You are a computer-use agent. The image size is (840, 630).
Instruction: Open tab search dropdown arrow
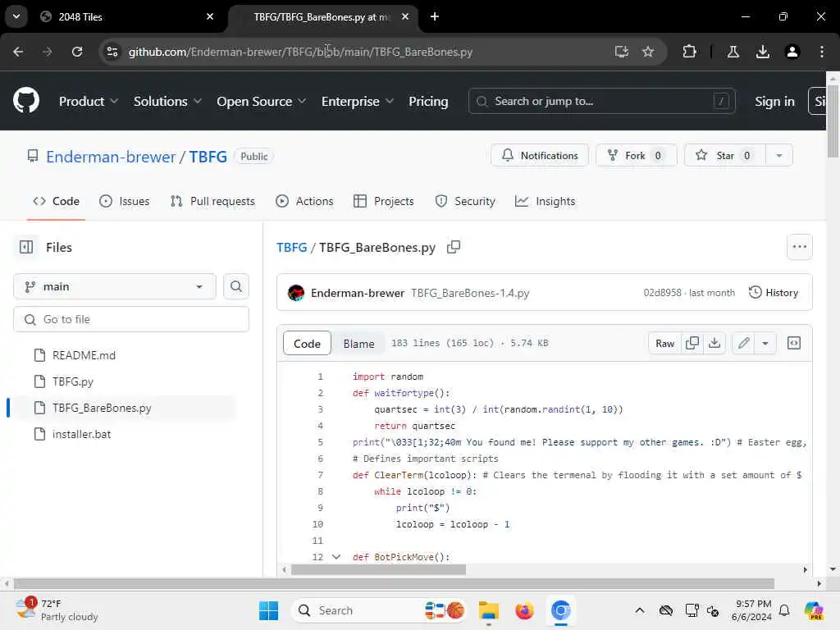16,16
